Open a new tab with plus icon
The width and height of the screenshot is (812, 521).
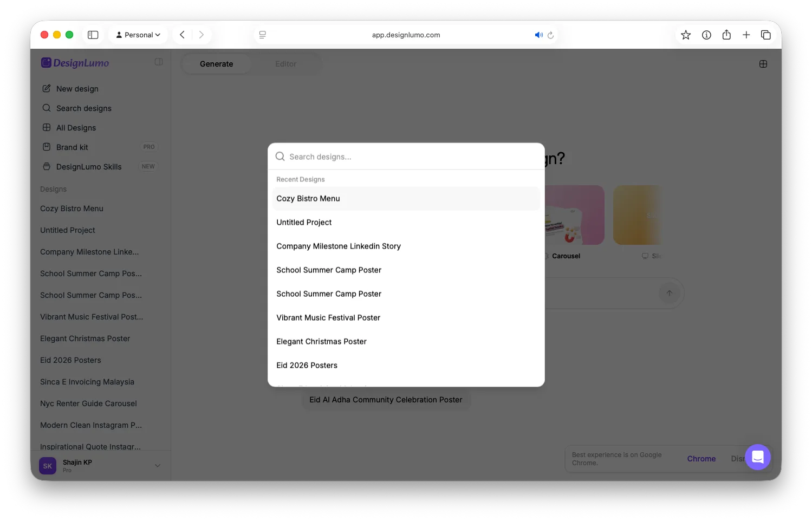[x=746, y=35]
